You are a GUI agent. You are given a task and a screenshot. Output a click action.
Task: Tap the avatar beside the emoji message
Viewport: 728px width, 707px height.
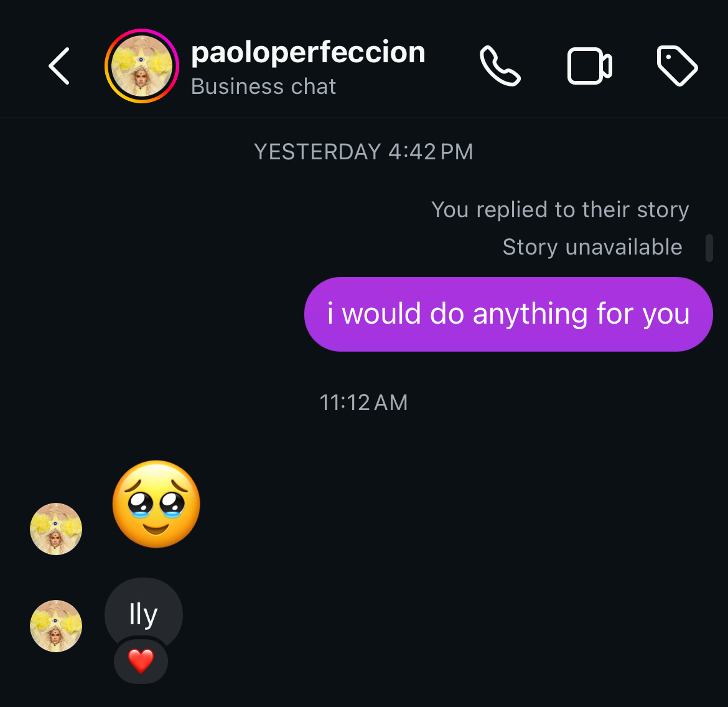coord(56,529)
